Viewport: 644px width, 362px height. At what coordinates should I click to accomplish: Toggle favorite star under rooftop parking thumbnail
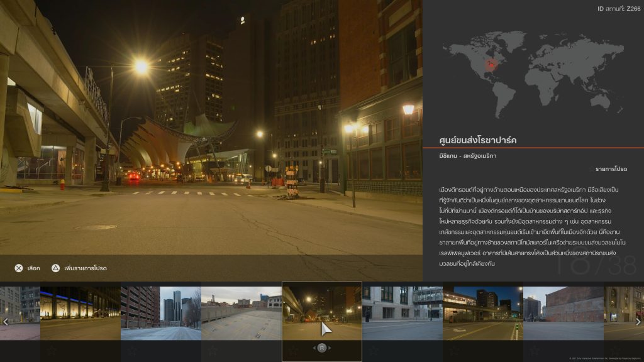click(x=213, y=350)
